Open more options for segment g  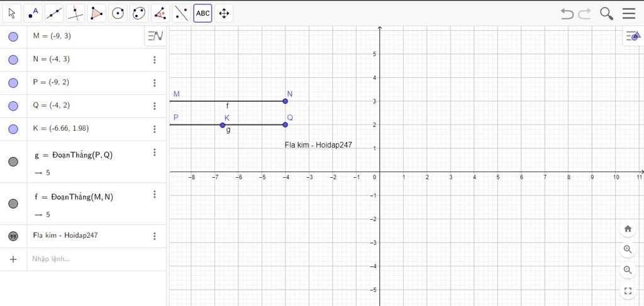pyautogui.click(x=155, y=152)
